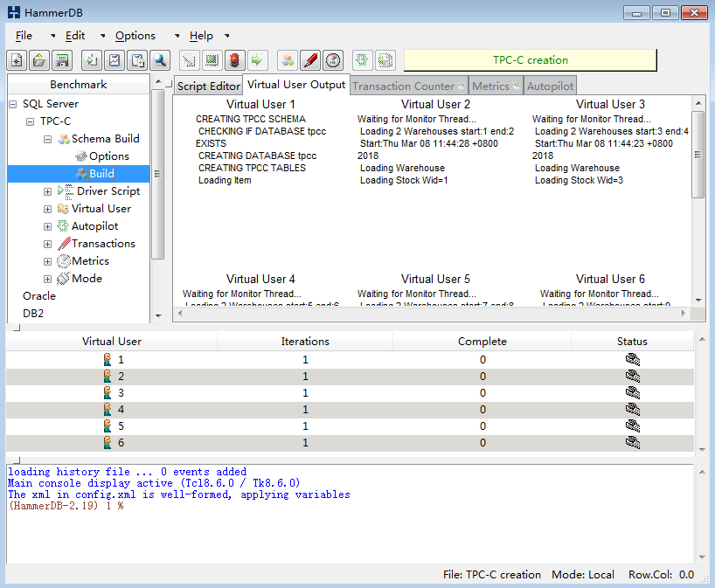Viewport: 715px width, 588px height.
Task: Select the Virtual User Output tab
Action: 296,85
